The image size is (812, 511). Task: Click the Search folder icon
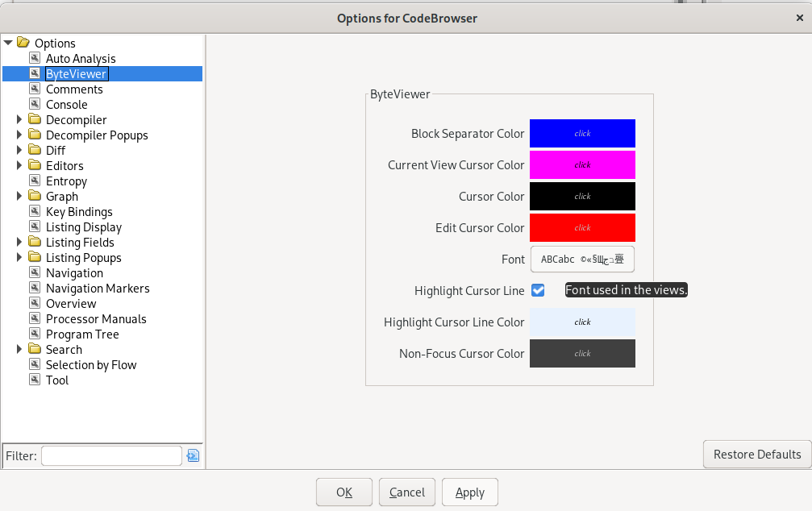[x=35, y=349]
